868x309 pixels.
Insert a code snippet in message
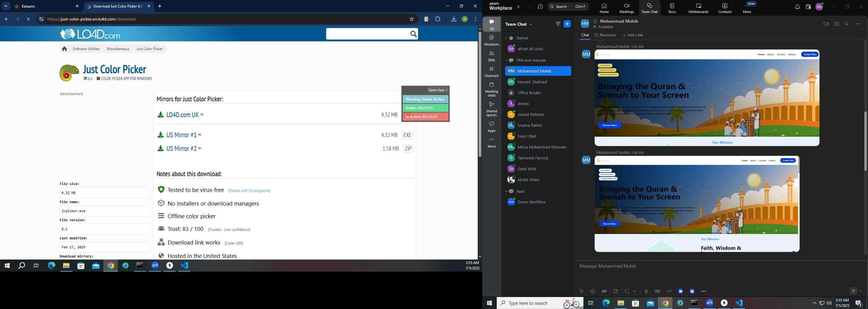click(x=669, y=291)
